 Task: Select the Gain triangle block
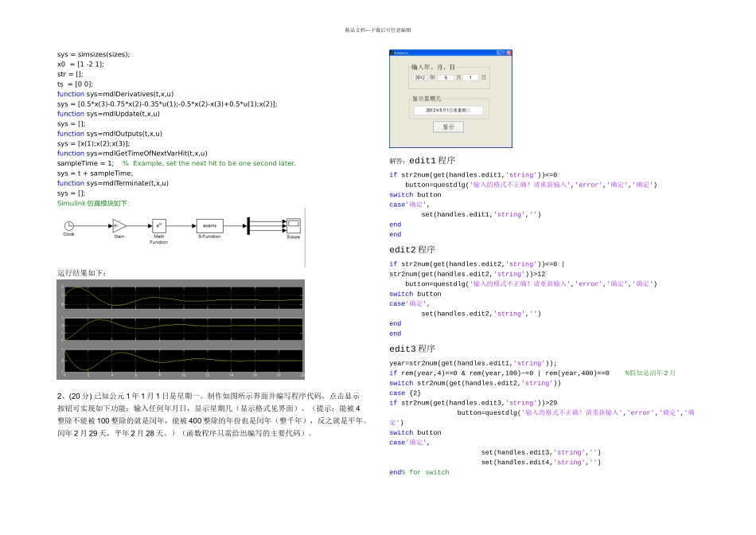point(119,225)
